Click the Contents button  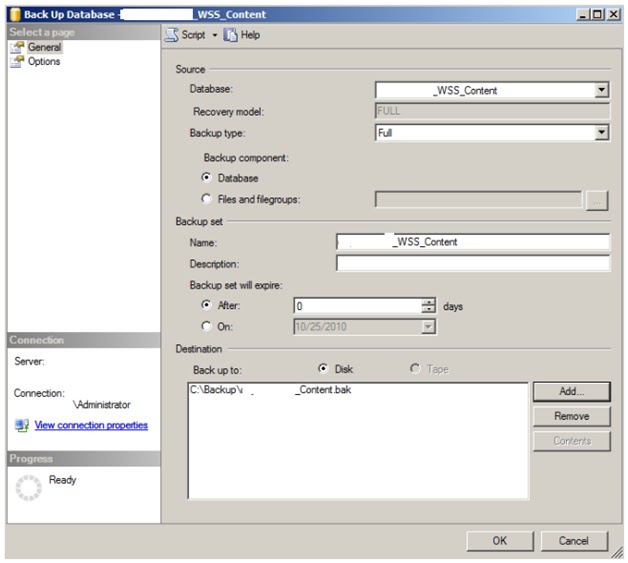click(x=572, y=441)
